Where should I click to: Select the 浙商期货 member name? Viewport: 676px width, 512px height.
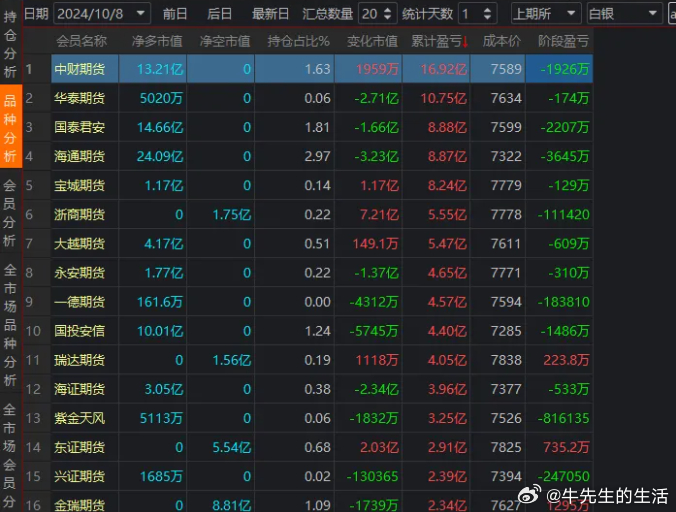79,215
